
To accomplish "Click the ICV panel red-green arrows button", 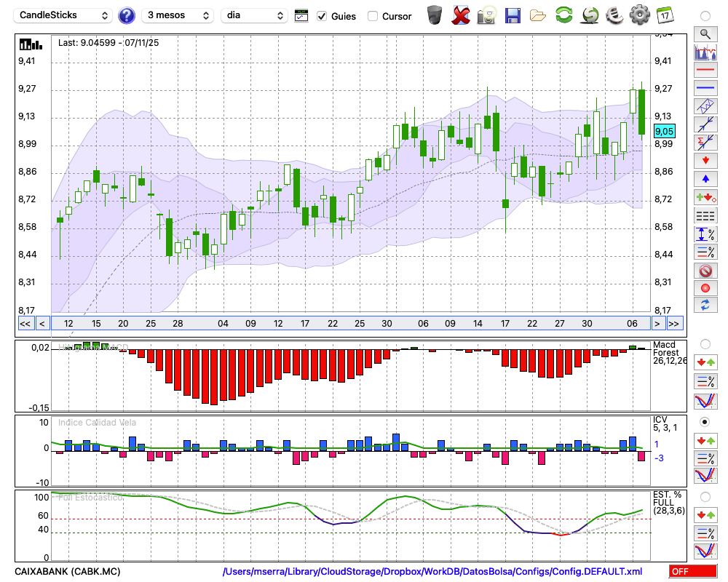I will [x=705, y=440].
